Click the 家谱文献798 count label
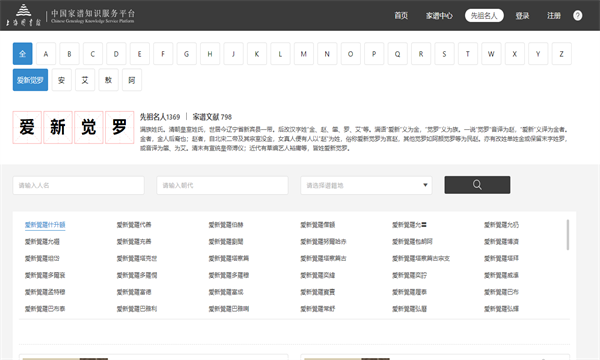600x360 pixels. click(212, 117)
